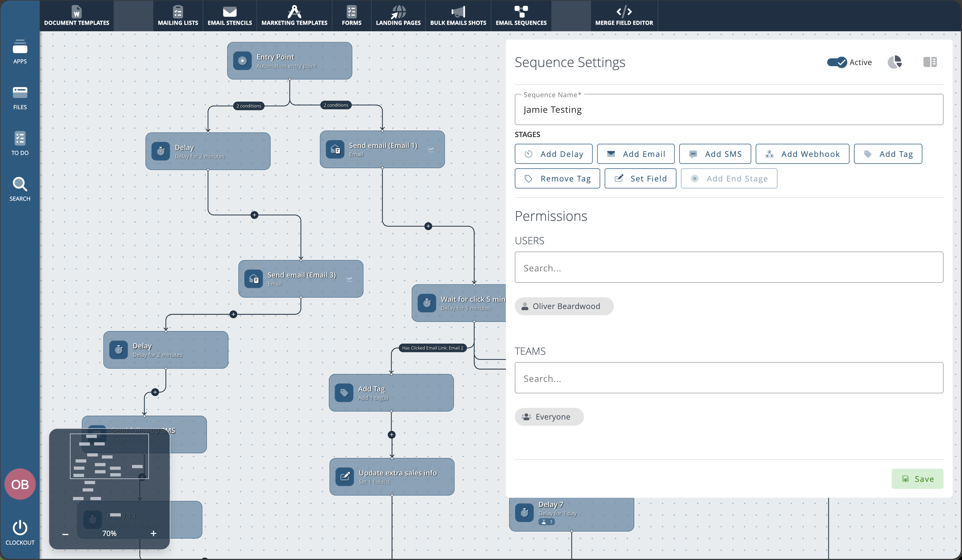This screenshot has width=962, height=560.
Task: Select Email Sequences tab
Action: [x=521, y=16]
